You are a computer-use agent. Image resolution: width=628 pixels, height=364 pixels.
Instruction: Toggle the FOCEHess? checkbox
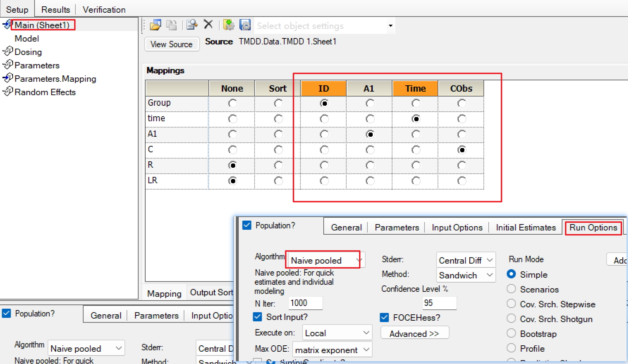[384, 317]
